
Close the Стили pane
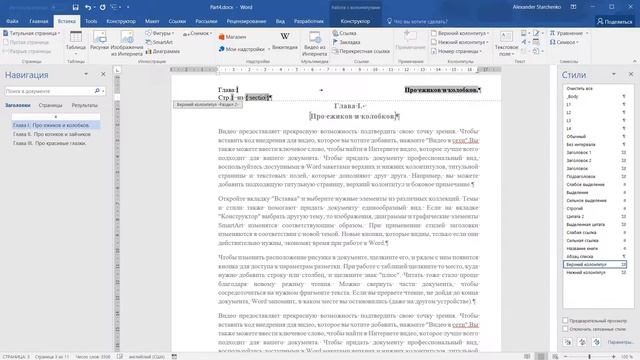point(631,74)
